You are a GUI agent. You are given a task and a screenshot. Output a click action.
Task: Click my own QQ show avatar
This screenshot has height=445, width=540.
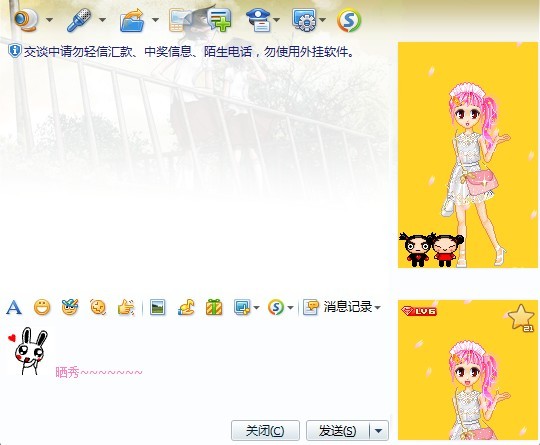[468, 370]
